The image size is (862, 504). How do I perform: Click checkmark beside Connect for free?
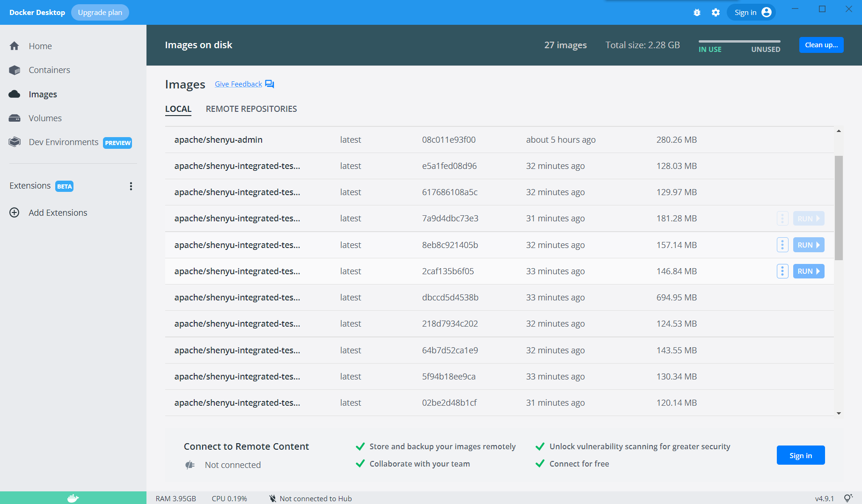(x=540, y=464)
